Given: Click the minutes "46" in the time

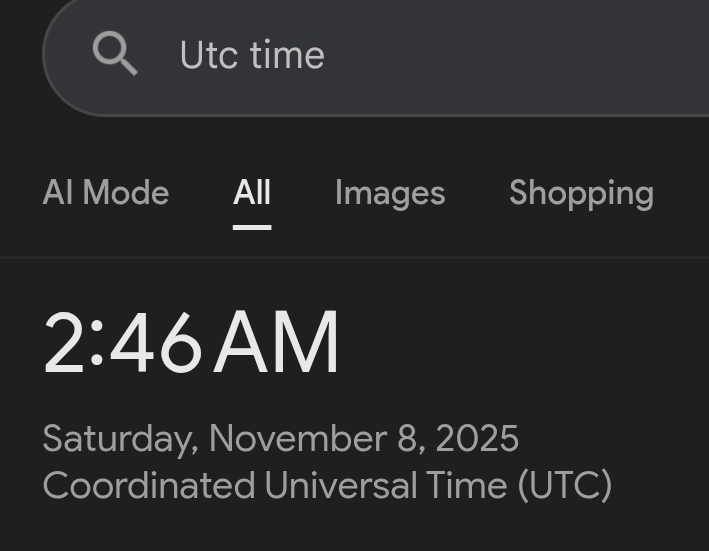Looking at the screenshot, I should point(155,344).
